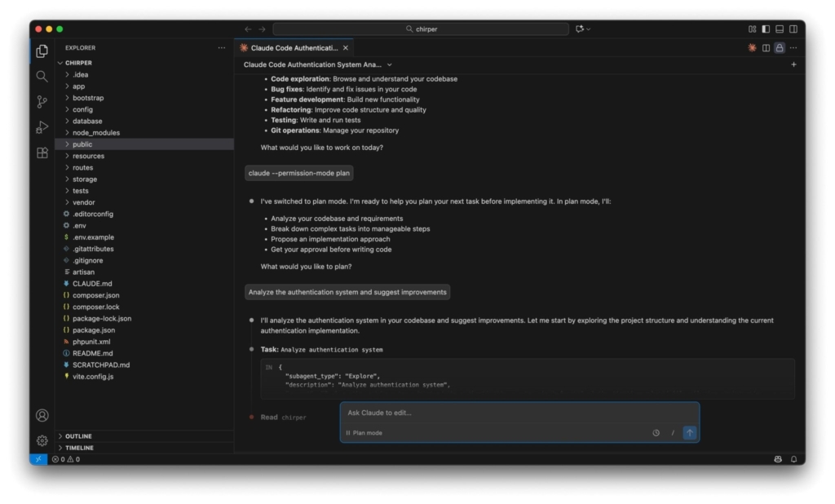Expand the resources folder
Image resolution: width=835 pixels, height=504 pixels.
coord(144,156)
